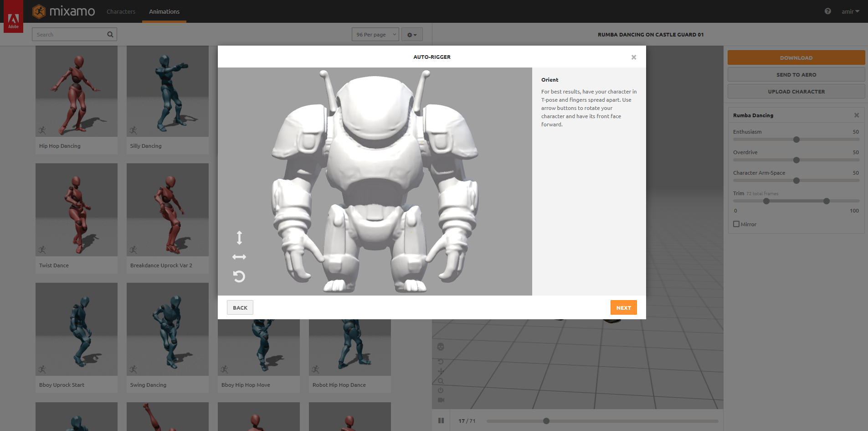Open the help question mark icon

point(827,11)
